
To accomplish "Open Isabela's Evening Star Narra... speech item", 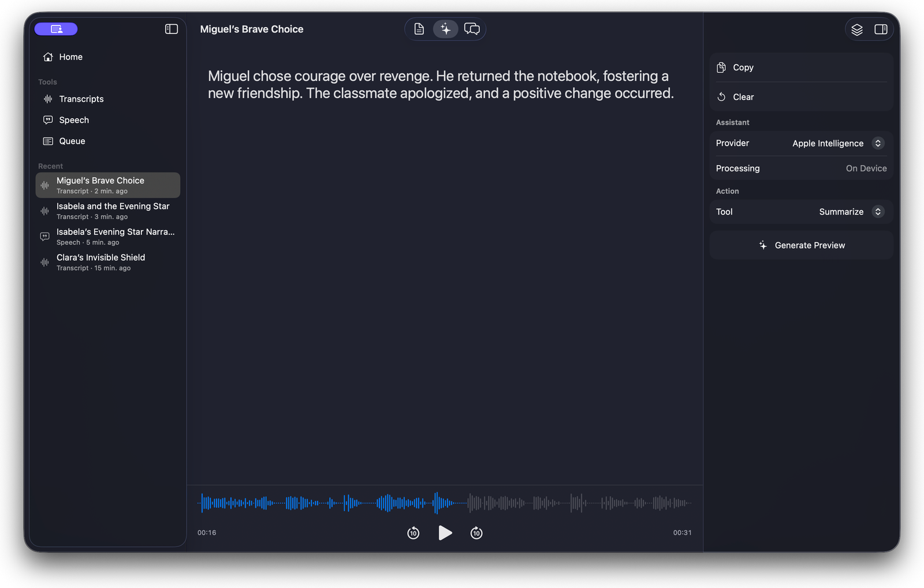I will coord(108,237).
